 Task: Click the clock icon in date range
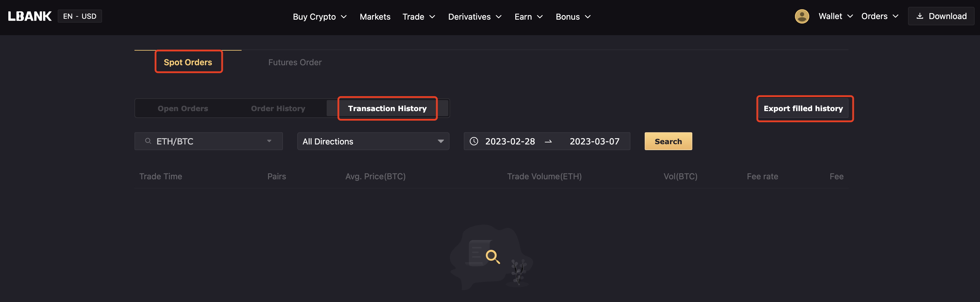click(474, 141)
